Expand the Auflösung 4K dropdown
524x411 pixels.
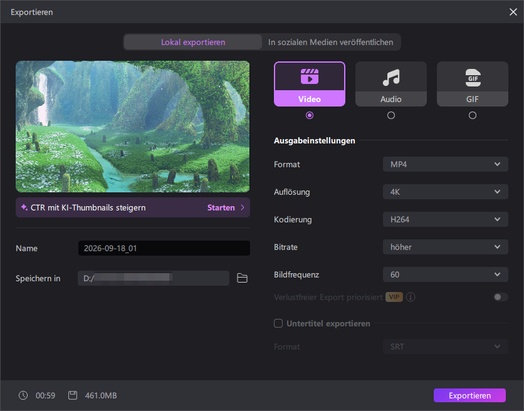click(445, 192)
